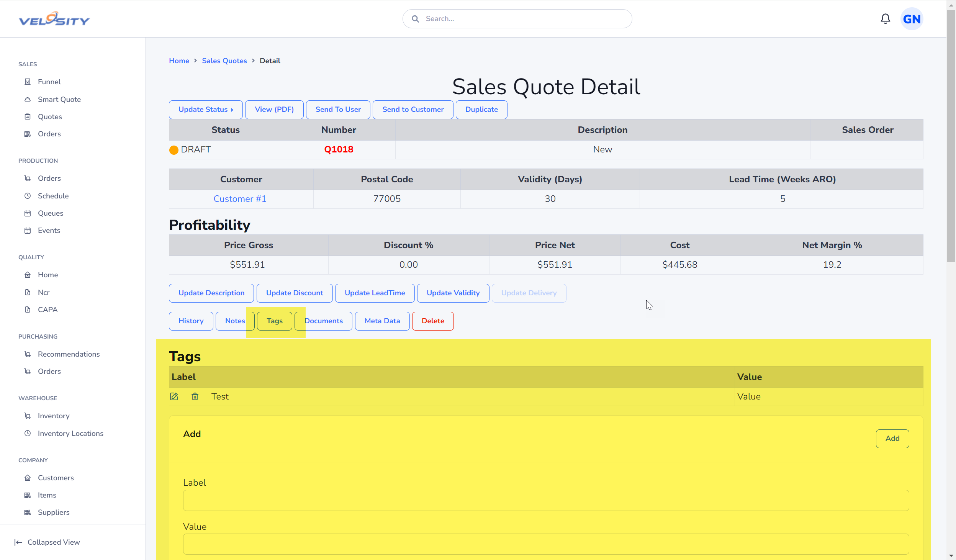Expand the Update Status dropdown

point(206,110)
